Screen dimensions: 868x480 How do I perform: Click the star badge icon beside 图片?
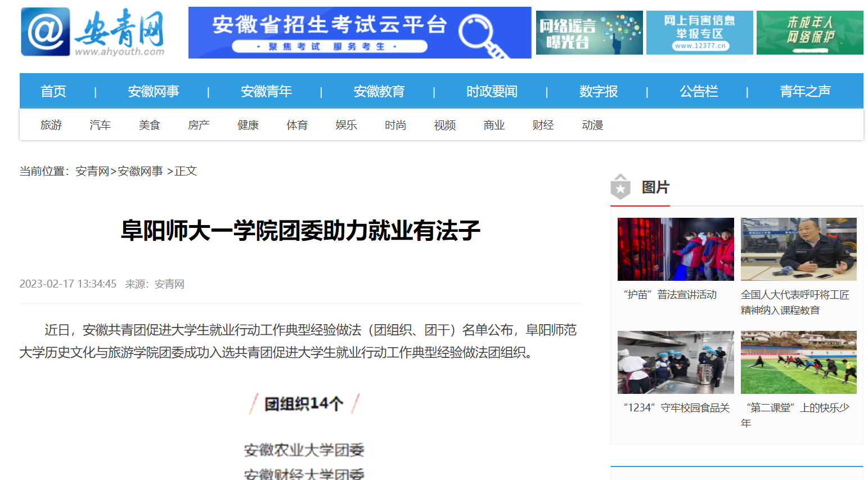coord(620,187)
